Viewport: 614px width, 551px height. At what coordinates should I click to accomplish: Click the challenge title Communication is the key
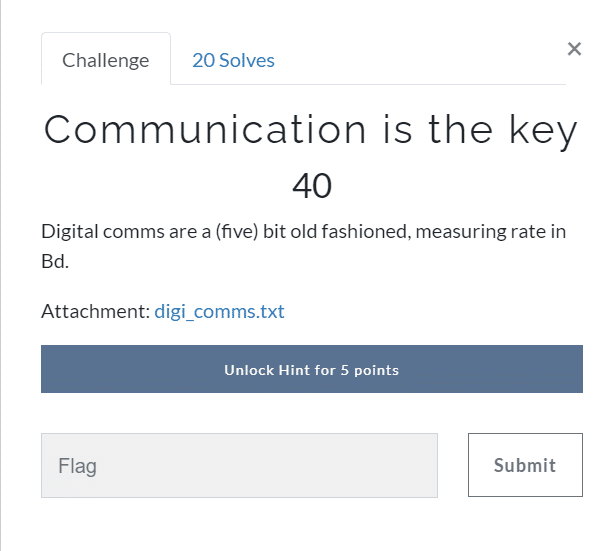tap(311, 130)
